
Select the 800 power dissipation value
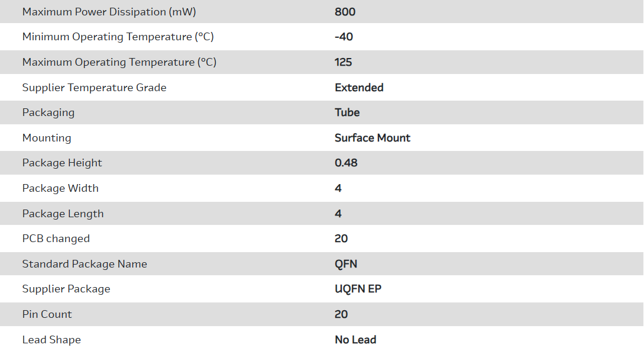pos(345,12)
